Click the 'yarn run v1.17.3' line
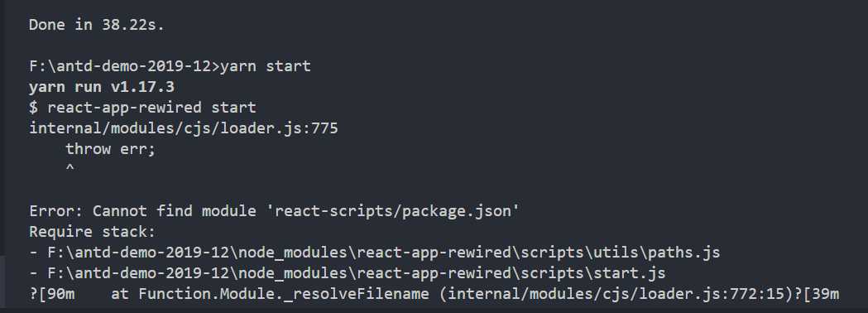The image size is (868, 313). (102, 87)
